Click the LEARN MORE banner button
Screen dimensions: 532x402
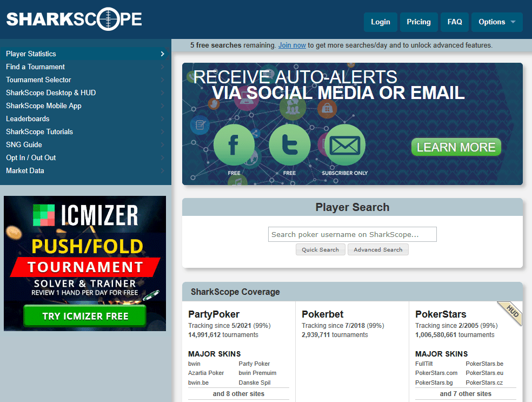456,147
